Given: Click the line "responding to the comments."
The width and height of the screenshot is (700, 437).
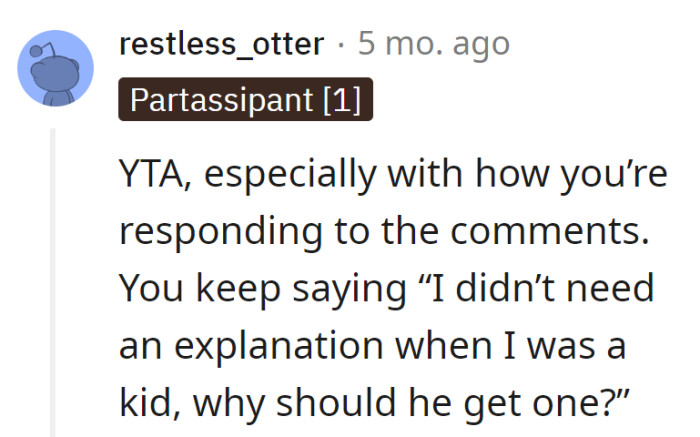Looking at the screenshot, I should click(384, 232).
